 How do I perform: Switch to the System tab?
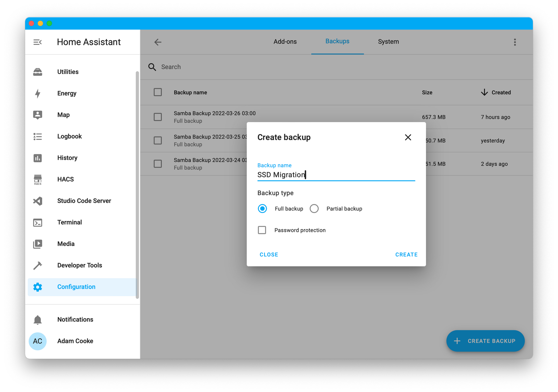point(388,42)
